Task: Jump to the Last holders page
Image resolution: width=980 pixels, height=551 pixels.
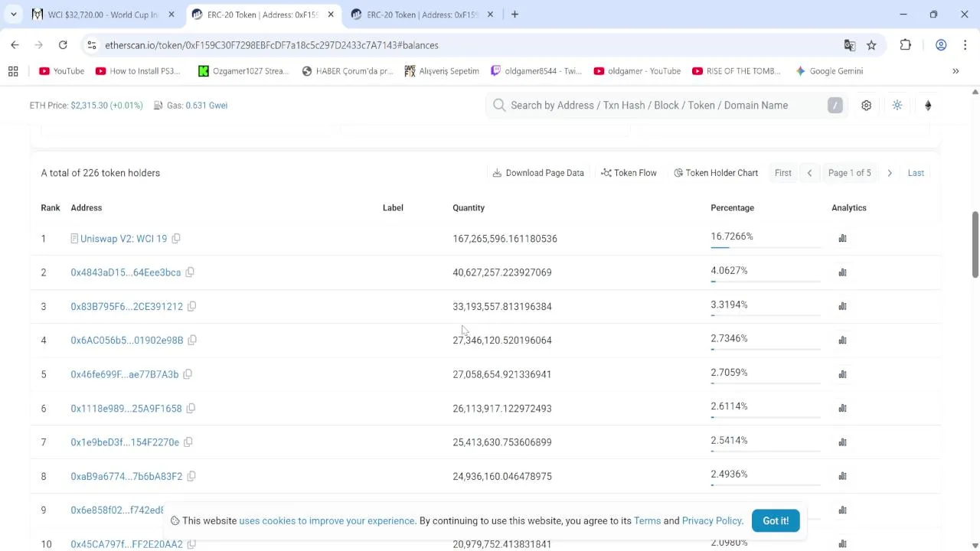Action: point(916,173)
